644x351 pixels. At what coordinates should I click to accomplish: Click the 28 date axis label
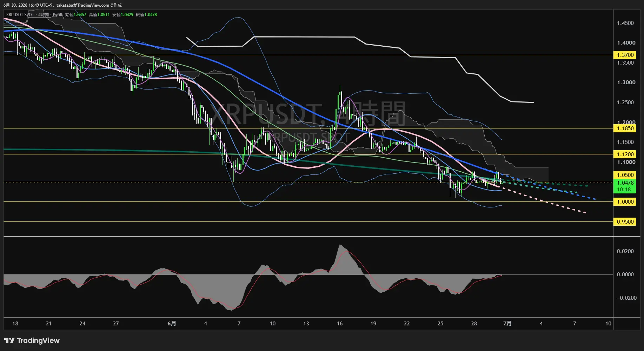(474, 324)
